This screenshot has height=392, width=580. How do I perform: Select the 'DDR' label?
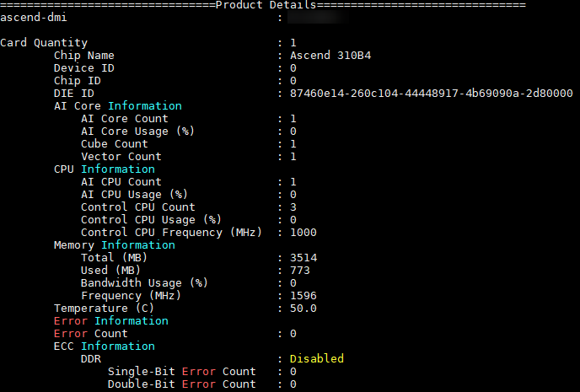tap(91, 359)
